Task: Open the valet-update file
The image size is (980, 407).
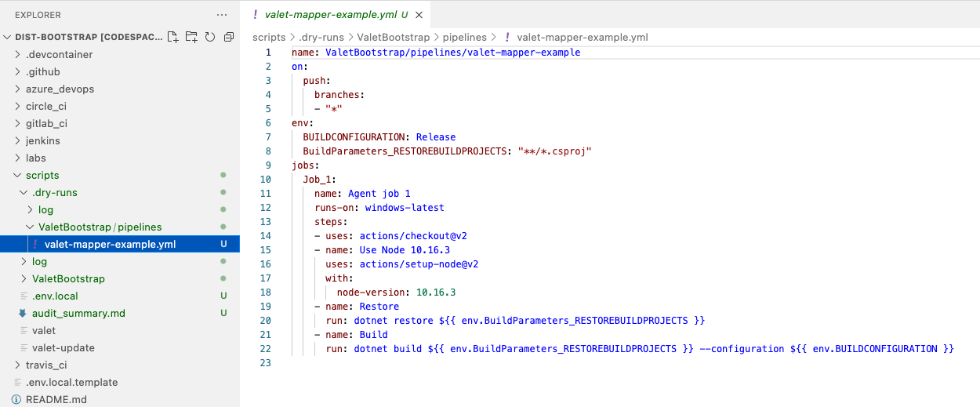Action: (x=63, y=347)
